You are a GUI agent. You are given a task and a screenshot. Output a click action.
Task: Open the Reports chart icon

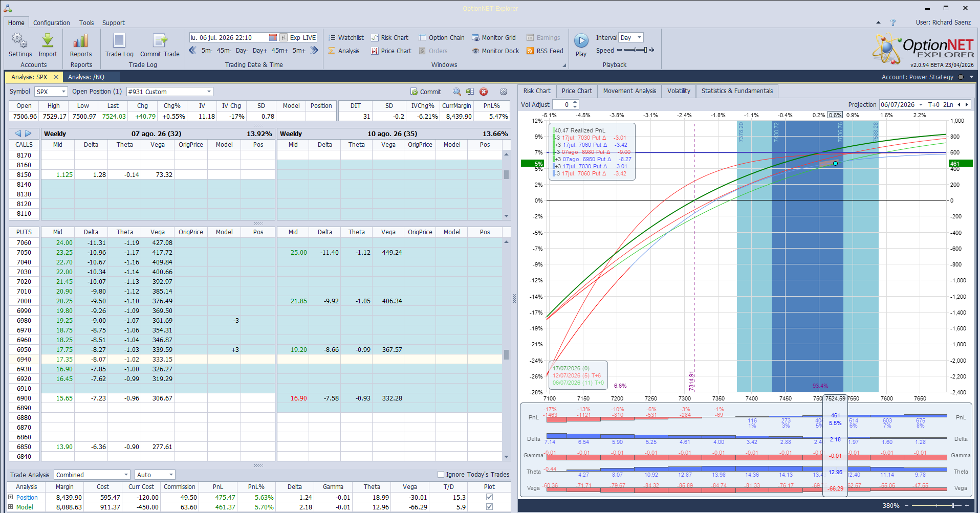(x=81, y=41)
